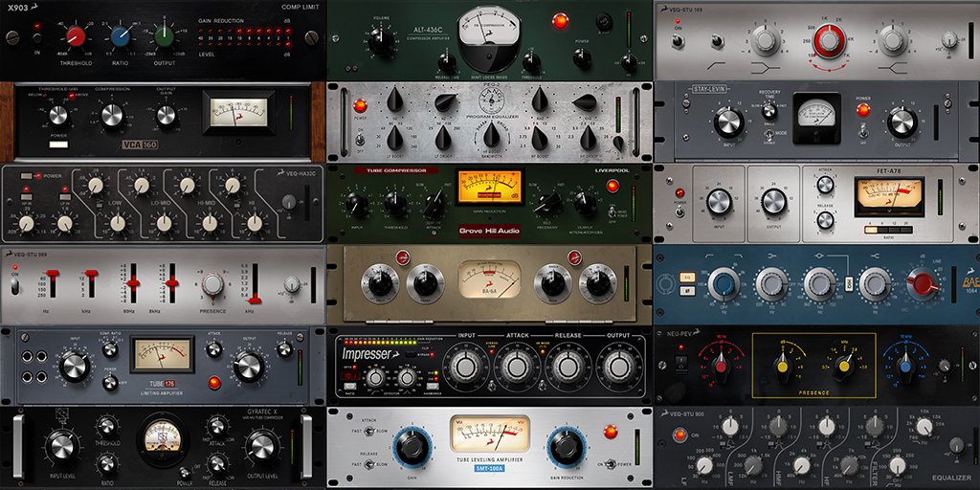Viewport: 980px width, 490px height.
Task: Click the RELEASE knob on Impresser
Action: coord(568,367)
